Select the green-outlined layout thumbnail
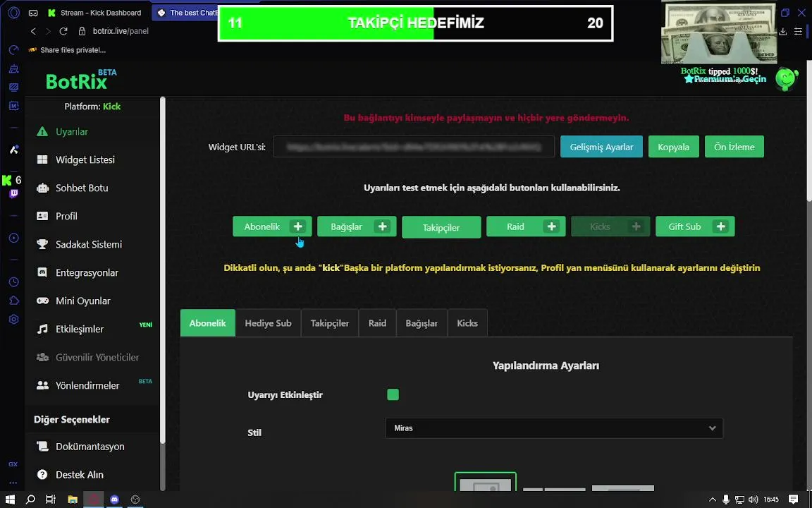Screen dimensions: 812x508 tap(485, 482)
